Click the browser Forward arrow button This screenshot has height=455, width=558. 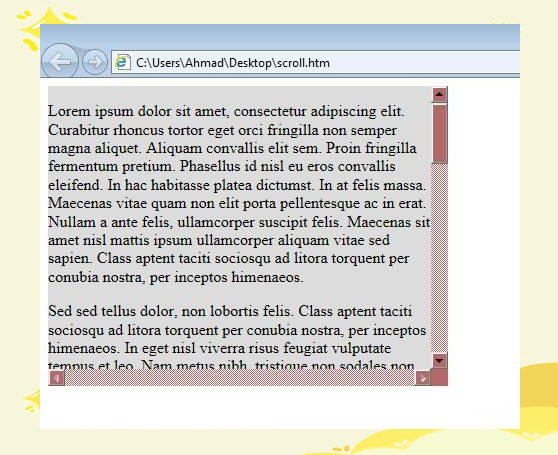click(x=95, y=62)
